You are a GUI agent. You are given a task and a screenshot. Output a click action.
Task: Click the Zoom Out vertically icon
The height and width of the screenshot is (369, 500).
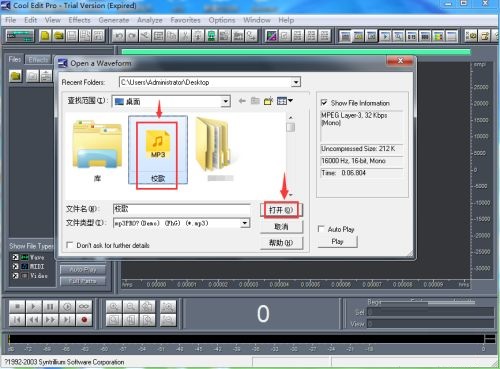click(168, 320)
